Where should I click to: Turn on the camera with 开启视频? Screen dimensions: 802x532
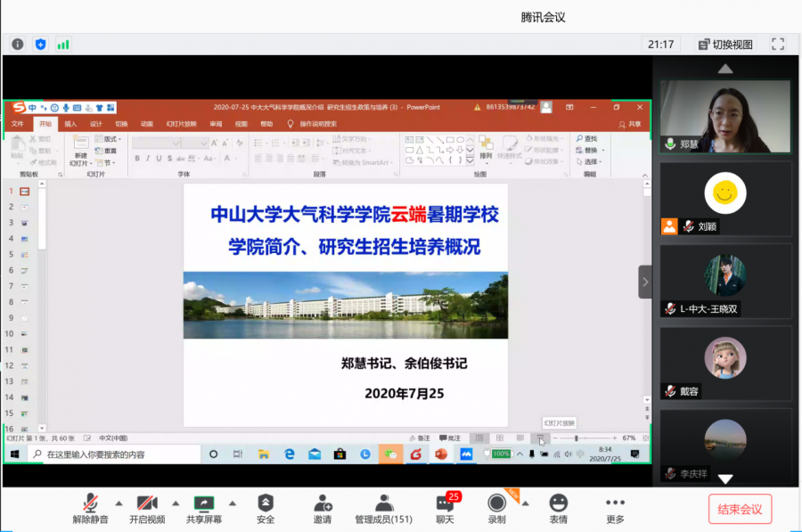coord(147,509)
